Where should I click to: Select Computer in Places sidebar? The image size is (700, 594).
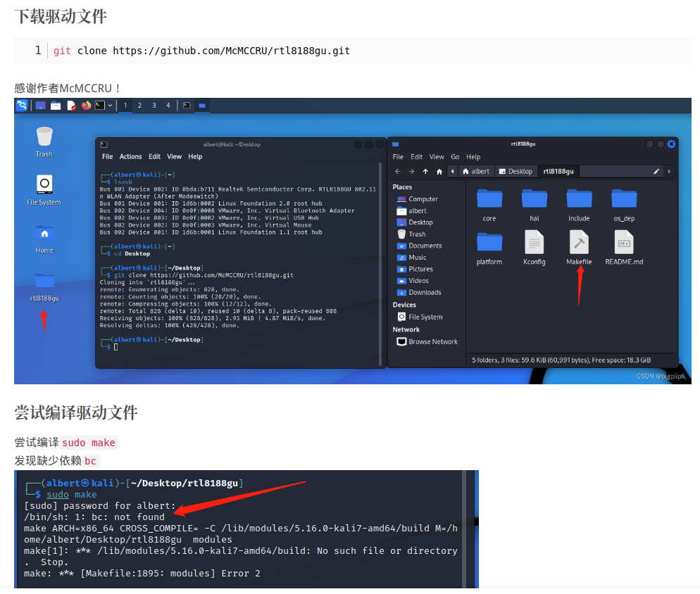click(x=418, y=199)
